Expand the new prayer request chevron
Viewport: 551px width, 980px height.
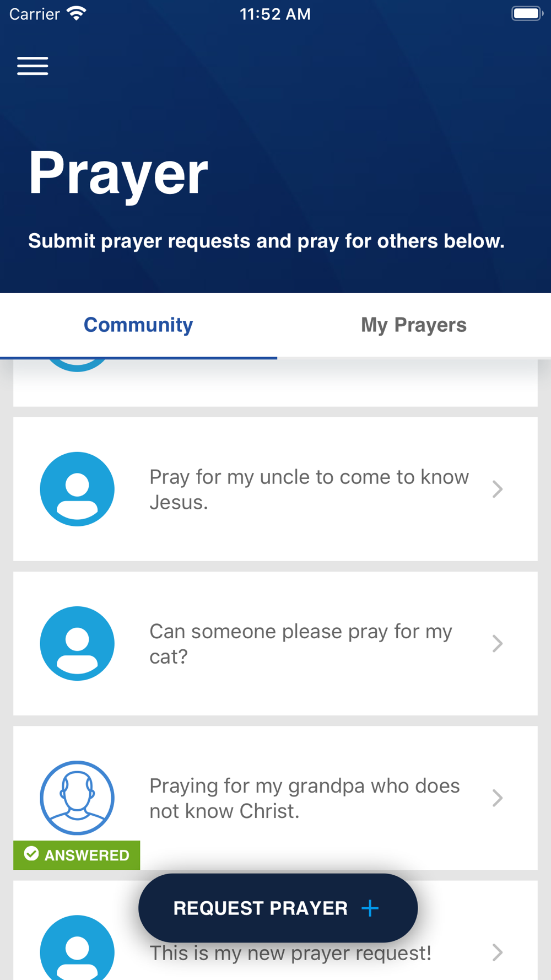(x=498, y=952)
